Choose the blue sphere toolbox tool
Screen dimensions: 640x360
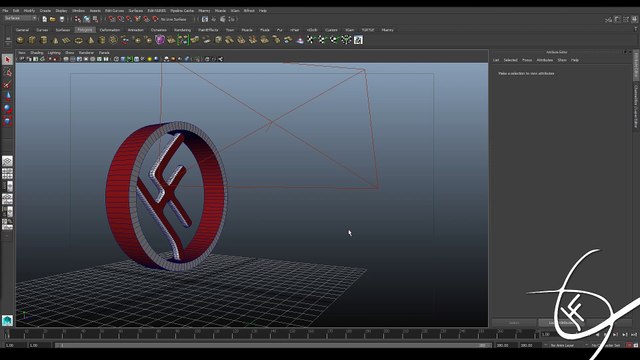coord(7,109)
